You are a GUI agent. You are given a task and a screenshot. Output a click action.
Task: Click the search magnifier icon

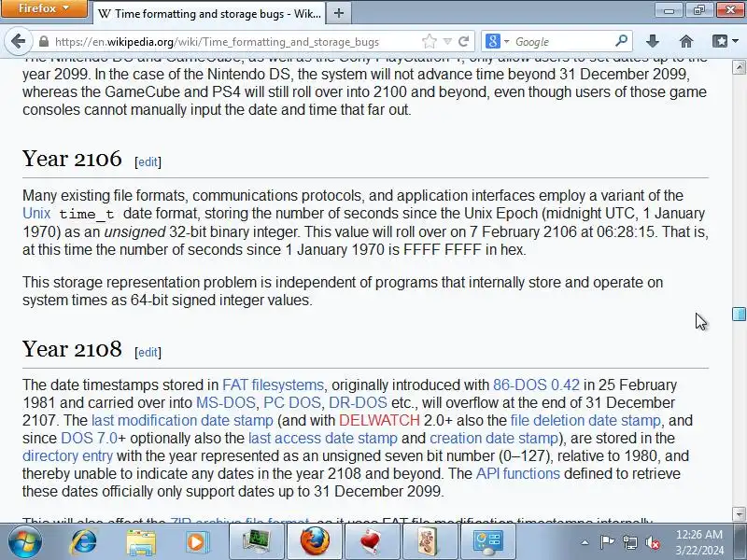coord(621,41)
